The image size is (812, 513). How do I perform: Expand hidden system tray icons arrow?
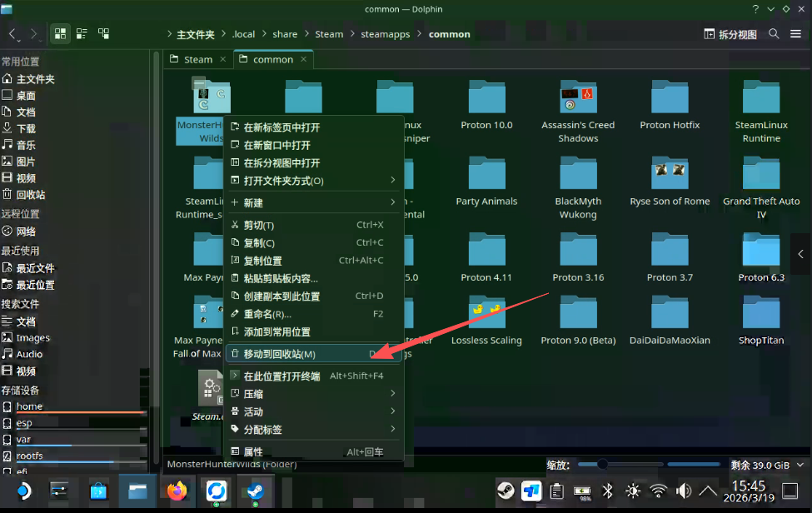[708, 491]
